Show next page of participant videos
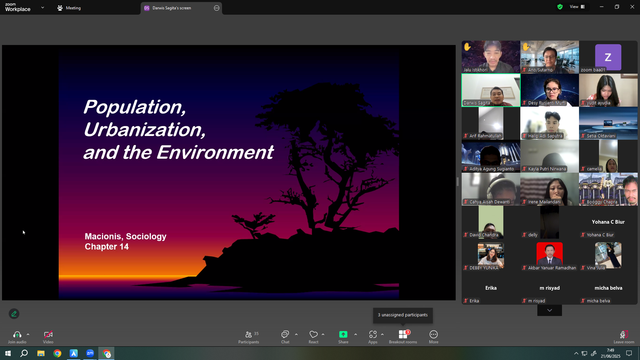640x360 pixels. [549, 310]
